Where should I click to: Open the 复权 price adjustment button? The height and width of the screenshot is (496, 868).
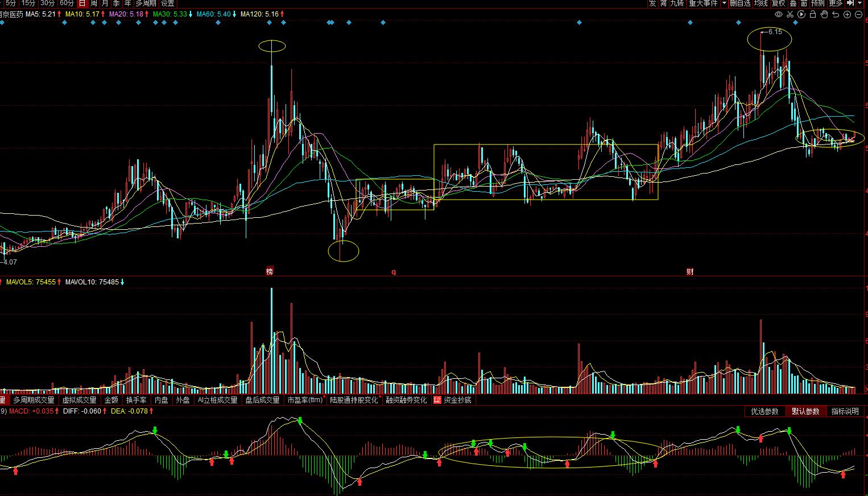778,3
